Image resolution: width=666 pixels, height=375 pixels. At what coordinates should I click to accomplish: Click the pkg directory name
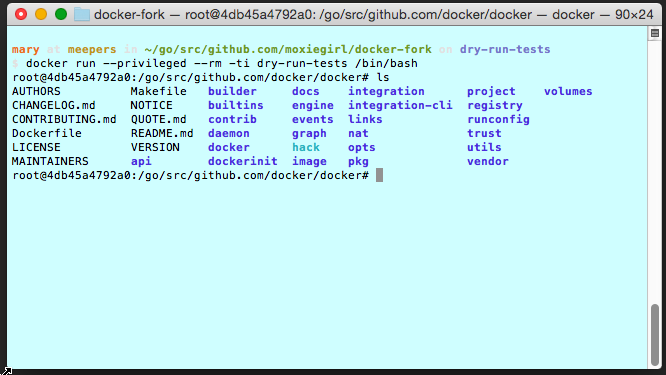coord(358,161)
